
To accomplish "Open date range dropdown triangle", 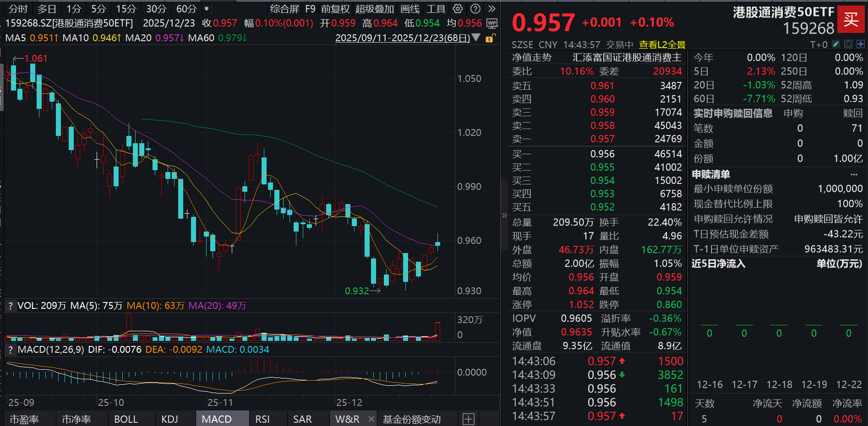I will (476, 38).
